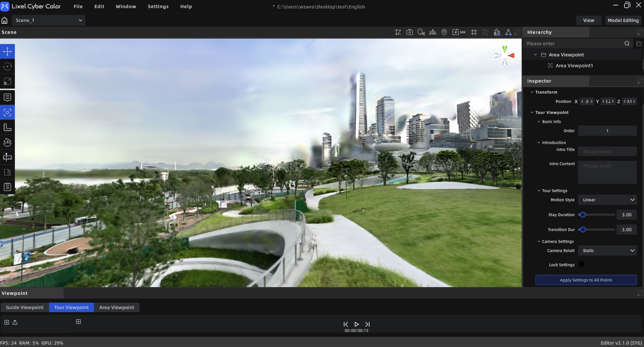
Task: Toggle the triangle mesh display icon
Action: 508,32
